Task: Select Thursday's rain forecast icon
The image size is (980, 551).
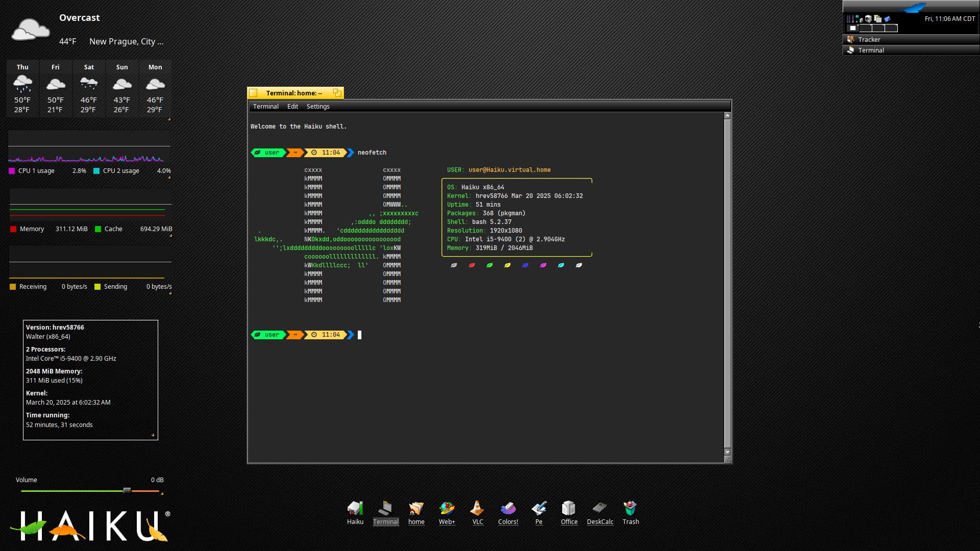Action: click(22, 83)
